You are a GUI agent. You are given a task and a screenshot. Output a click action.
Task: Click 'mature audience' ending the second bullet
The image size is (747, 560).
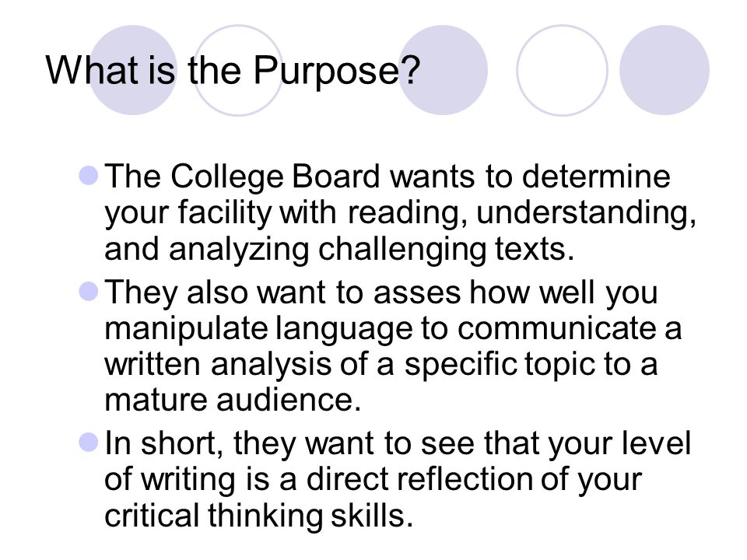coord(233,400)
